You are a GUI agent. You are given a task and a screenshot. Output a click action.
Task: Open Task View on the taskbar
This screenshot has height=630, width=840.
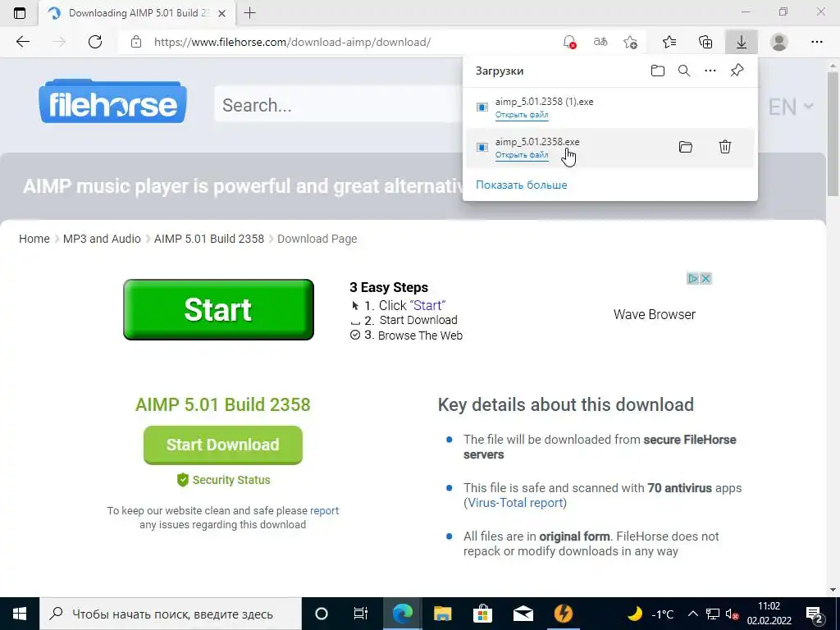pyautogui.click(x=361, y=614)
